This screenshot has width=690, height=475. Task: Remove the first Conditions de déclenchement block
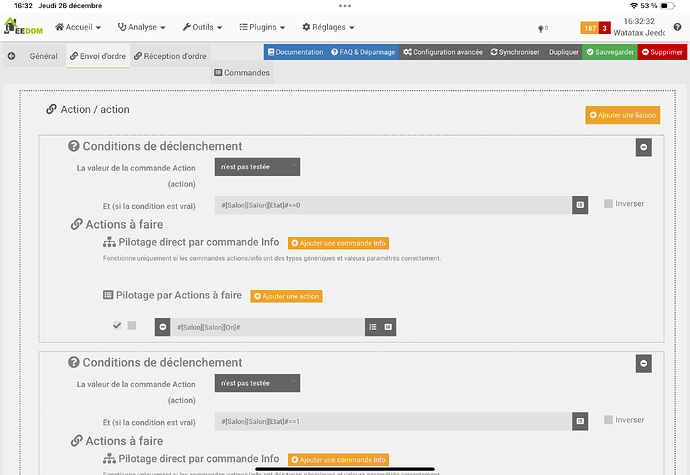point(643,147)
